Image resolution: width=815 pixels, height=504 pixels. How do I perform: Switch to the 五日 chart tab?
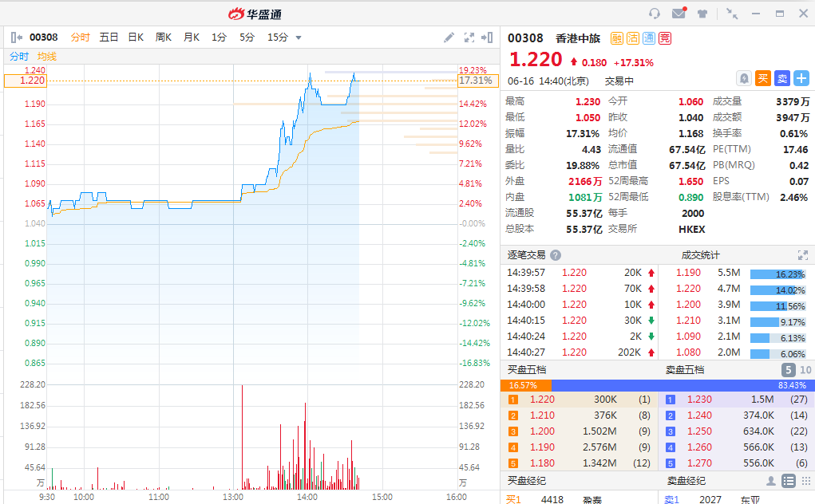tap(109, 37)
